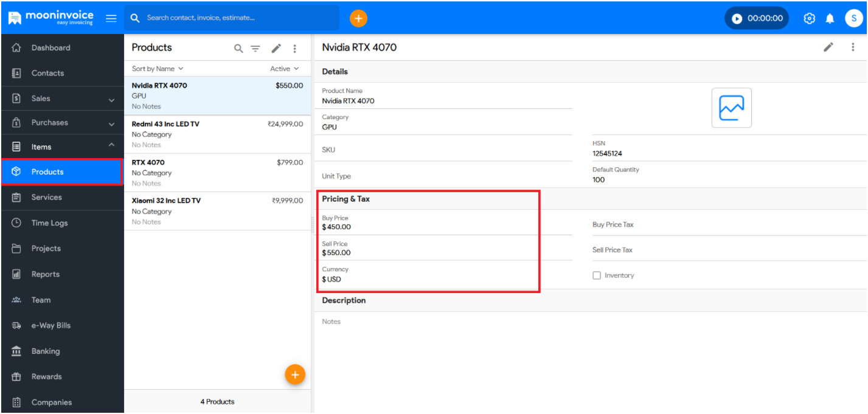The height and width of the screenshot is (414, 868).
Task: Click the product image placeholder
Action: pyautogui.click(x=731, y=108)
